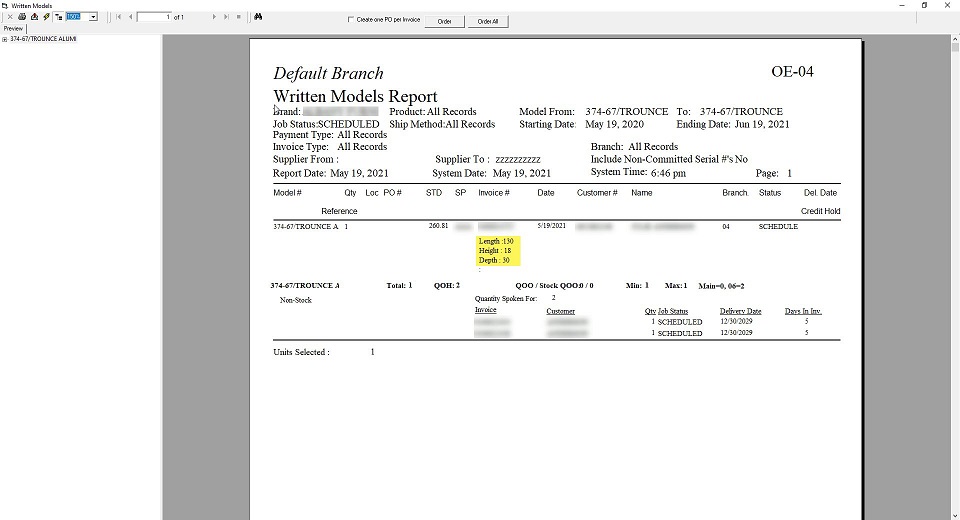The height and width of the screenshot is (520, 960).
Task: Click the Print report icon
Action: point(22,18)
